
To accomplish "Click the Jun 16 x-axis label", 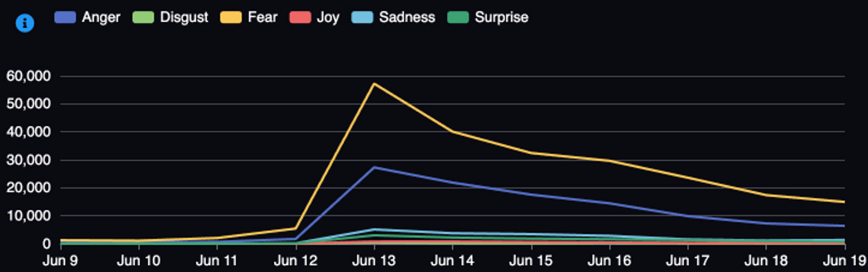I will point(609,261).
